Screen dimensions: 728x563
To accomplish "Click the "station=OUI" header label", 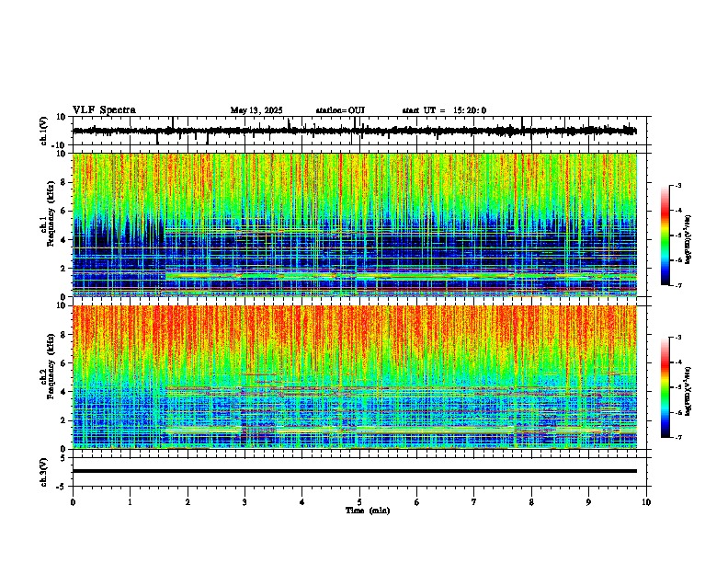I will click(x=340, y=110).
